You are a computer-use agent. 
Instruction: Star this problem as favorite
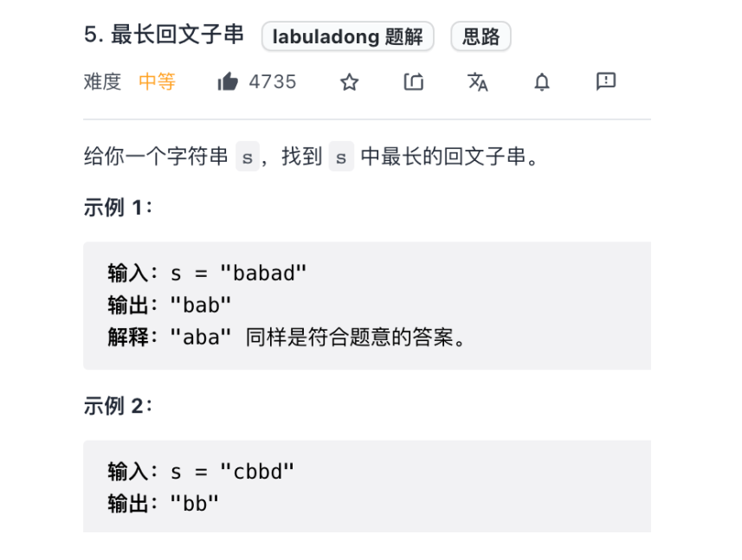[349, 82]
